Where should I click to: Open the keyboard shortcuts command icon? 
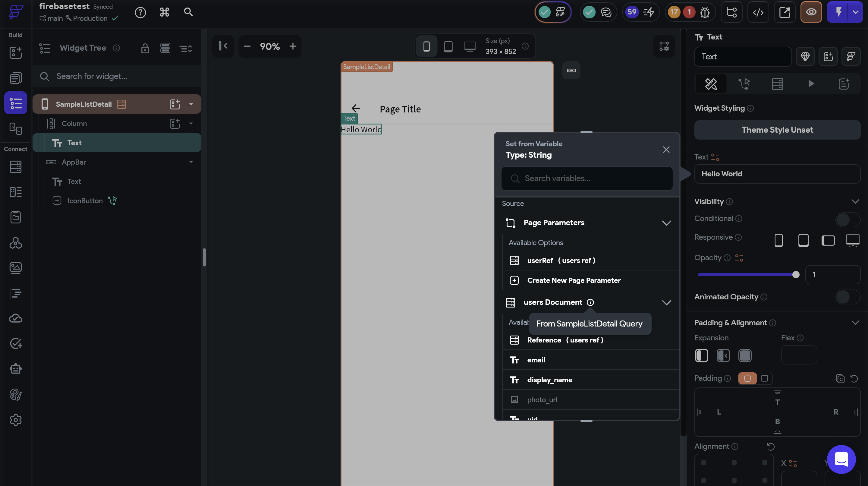164,12
